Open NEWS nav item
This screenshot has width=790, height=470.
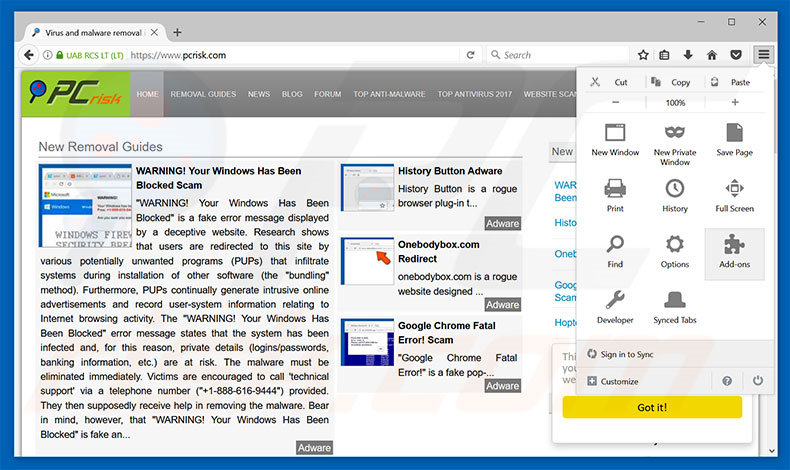[258, 94]
